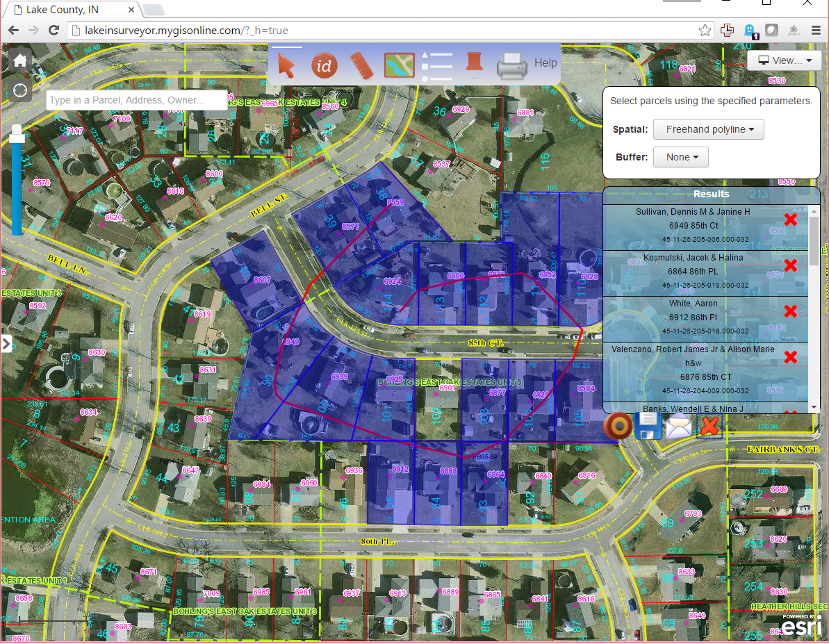Click parcel label 6912 on map
The image size is (829, 644).
click(x=400, y=469)
